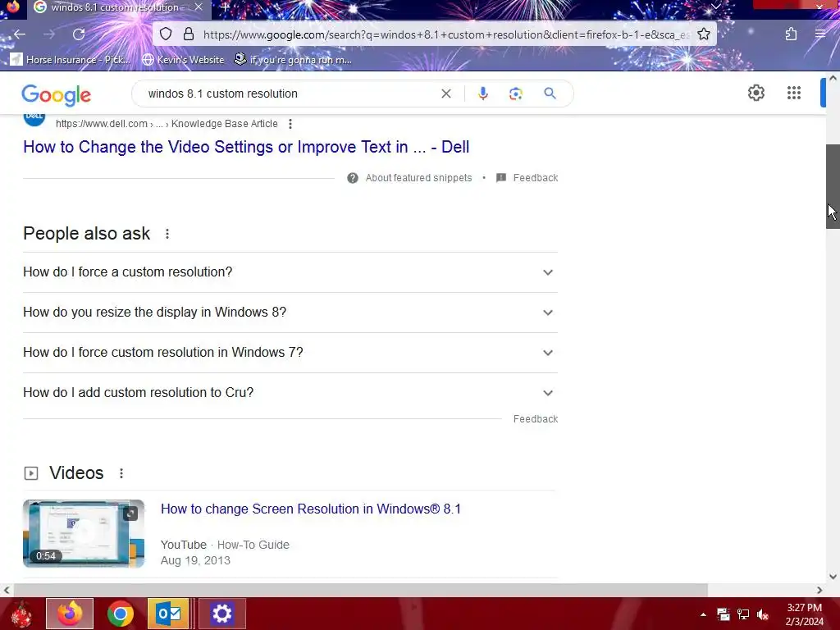The height and width of the screenshot is (630, 840).
Task: Reload the page with the refresh icon
Action: click(x=79, y=34)
